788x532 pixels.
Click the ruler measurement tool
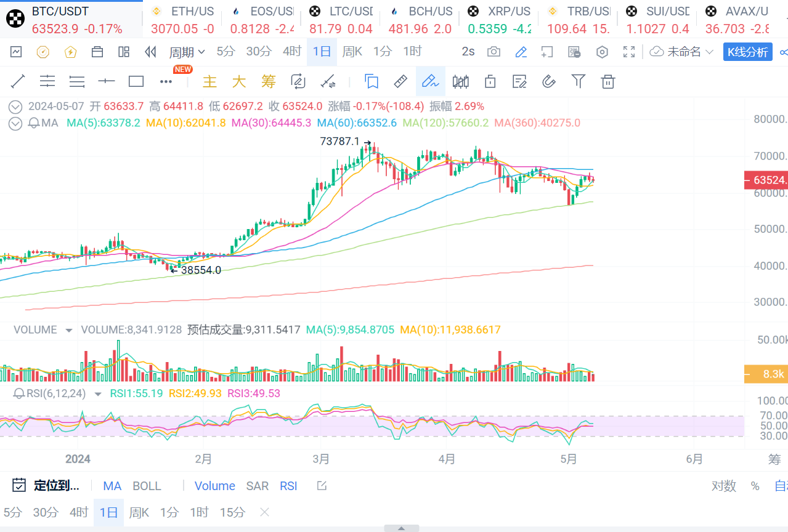400,81
